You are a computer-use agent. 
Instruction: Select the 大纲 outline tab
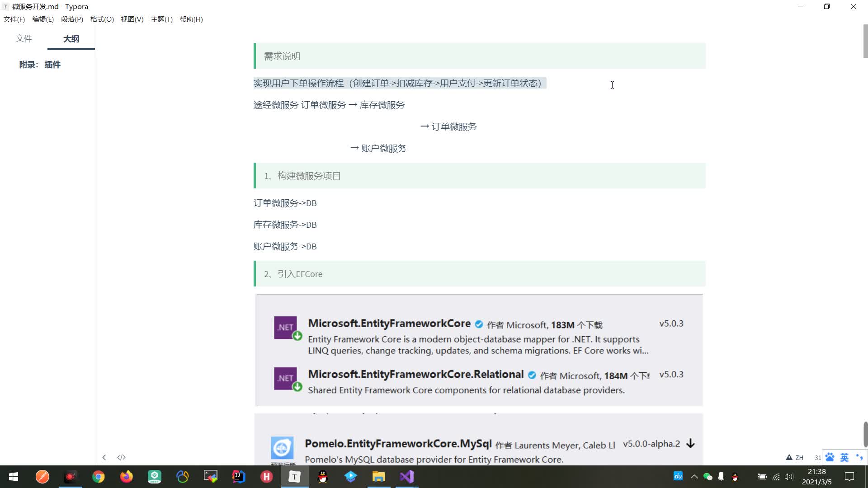pos(71,39)
